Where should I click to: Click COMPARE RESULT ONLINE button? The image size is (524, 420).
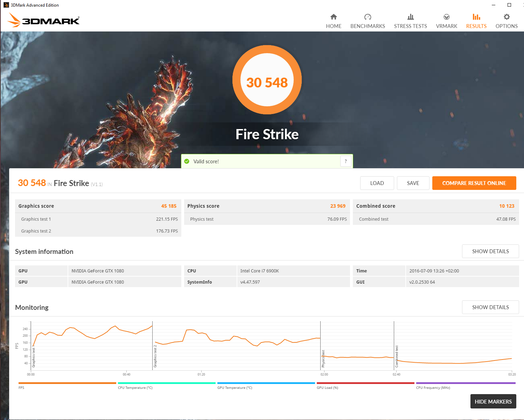[474, 183]
